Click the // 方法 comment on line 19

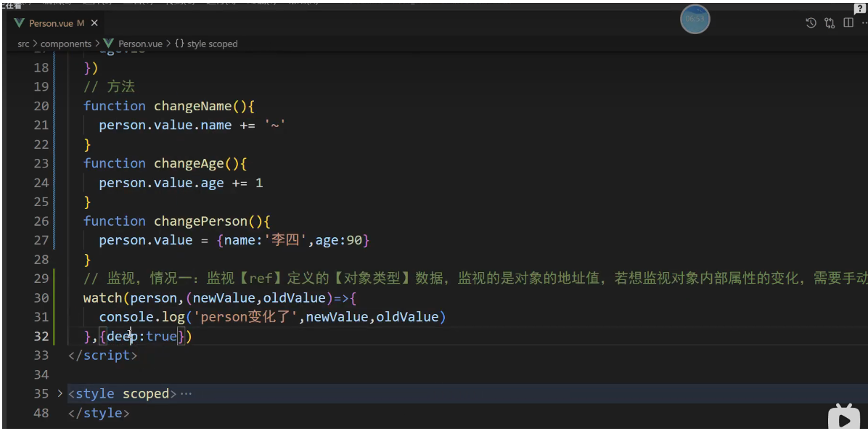tap(109, 87)
